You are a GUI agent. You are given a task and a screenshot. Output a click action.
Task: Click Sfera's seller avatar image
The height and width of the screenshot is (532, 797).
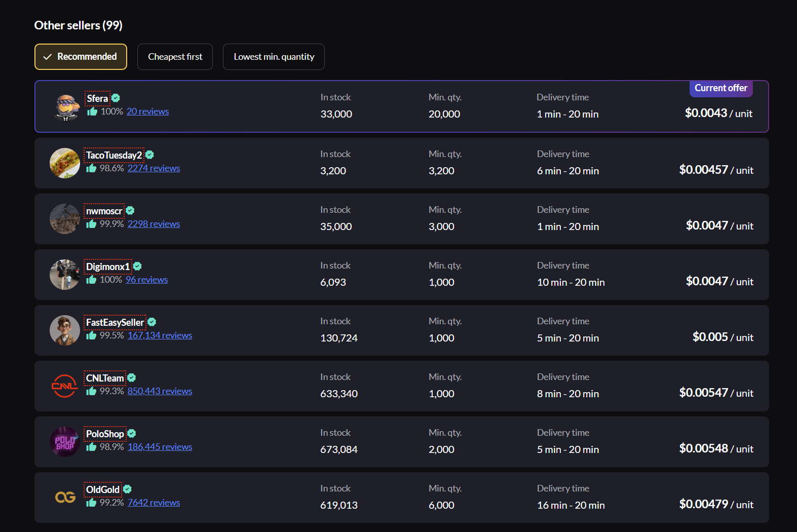pyautogui.click(x=66, y=107)
